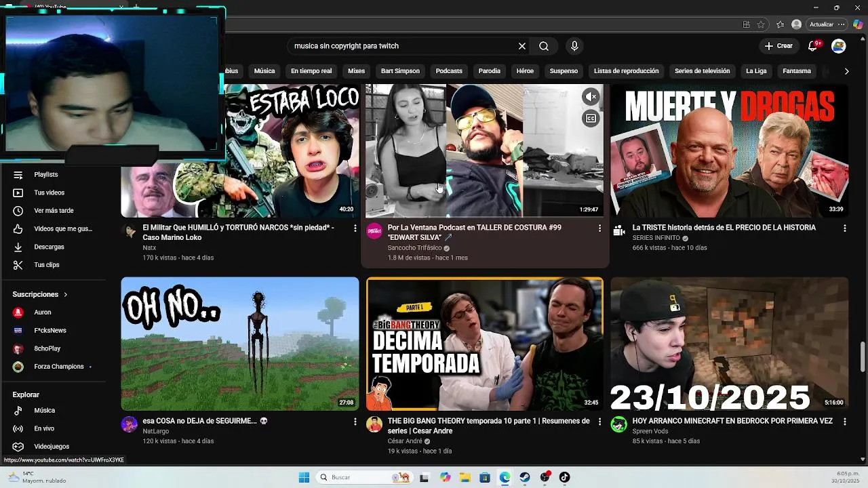Unmute the podcast preview with the speaker icon
Image resolution: width=868 pixels, height=488 pixels.
(591, 97)
